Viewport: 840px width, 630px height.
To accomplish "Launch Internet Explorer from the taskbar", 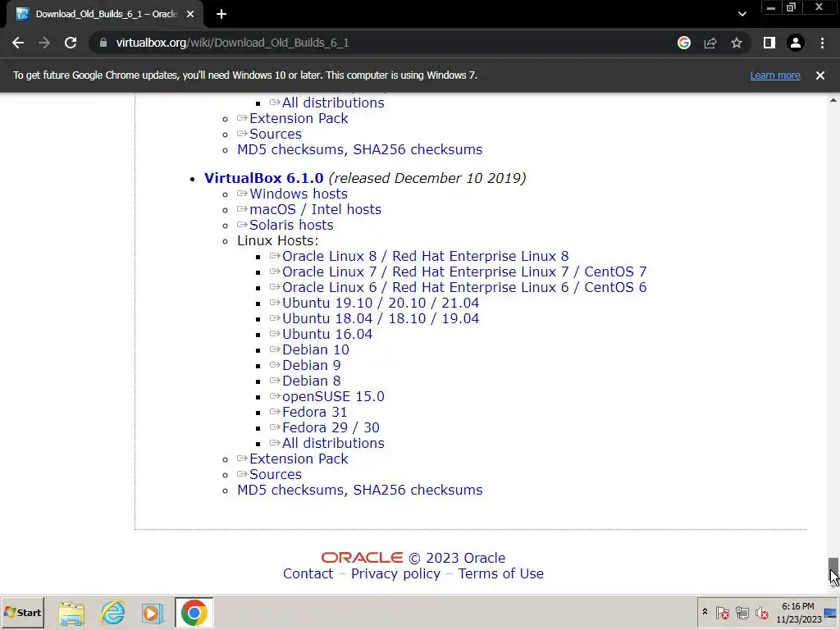I will (x=112, y=613).
